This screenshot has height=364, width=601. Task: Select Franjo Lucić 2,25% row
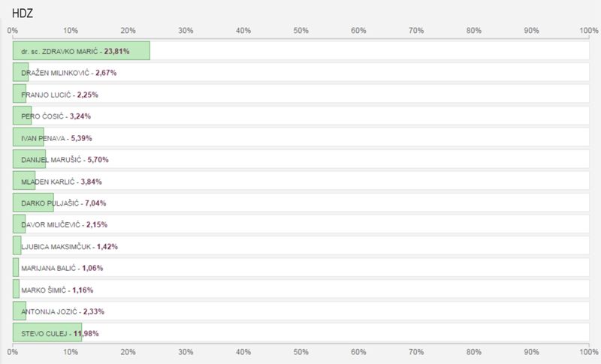click(301, 94)
